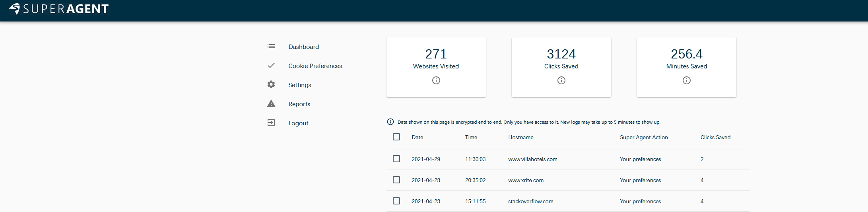Click the Hostname column header

(521, 137)
